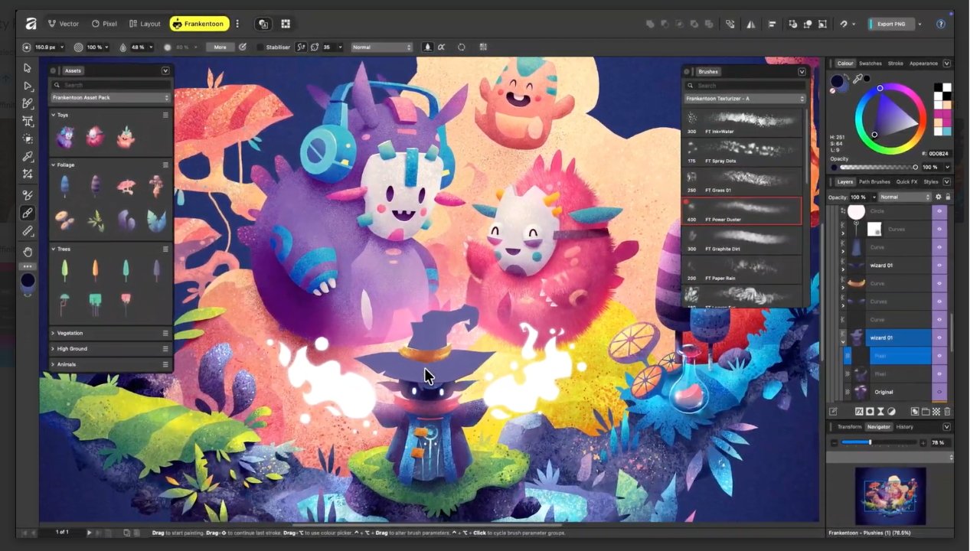This screenshot has height=551, width=980.
Task: Click the eyedropper icon in the Colour panel
Action: 858,77
